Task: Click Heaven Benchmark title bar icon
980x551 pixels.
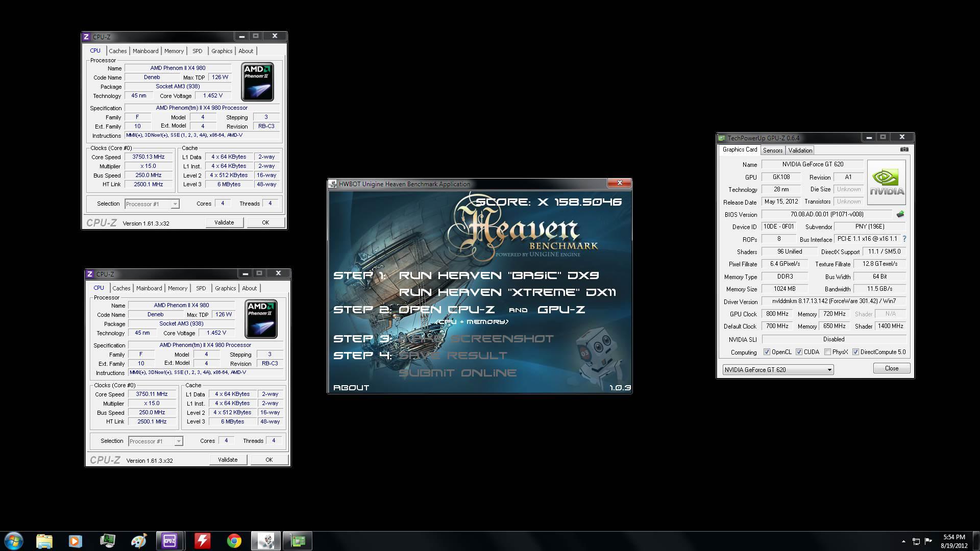Action: (333, 184)
